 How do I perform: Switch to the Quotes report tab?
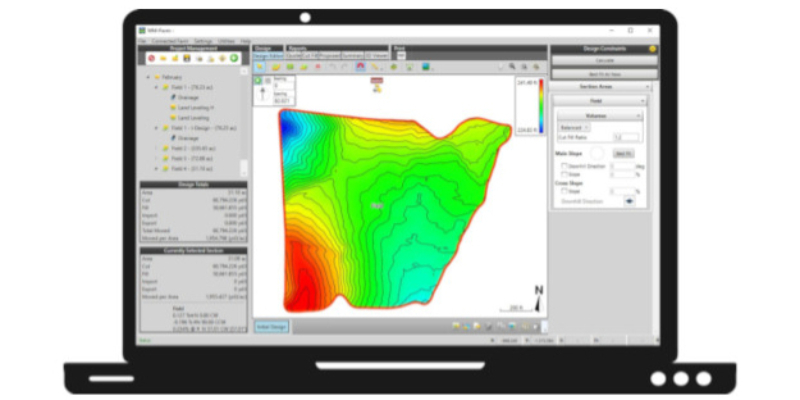tap(293, 56)
